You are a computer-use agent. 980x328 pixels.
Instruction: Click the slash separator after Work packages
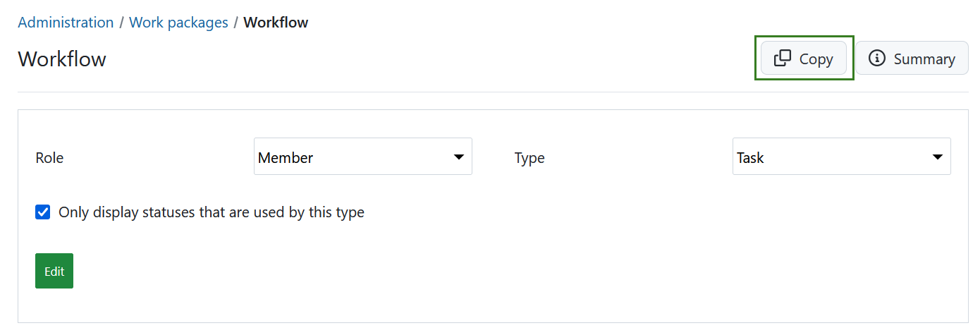point(236,23)
